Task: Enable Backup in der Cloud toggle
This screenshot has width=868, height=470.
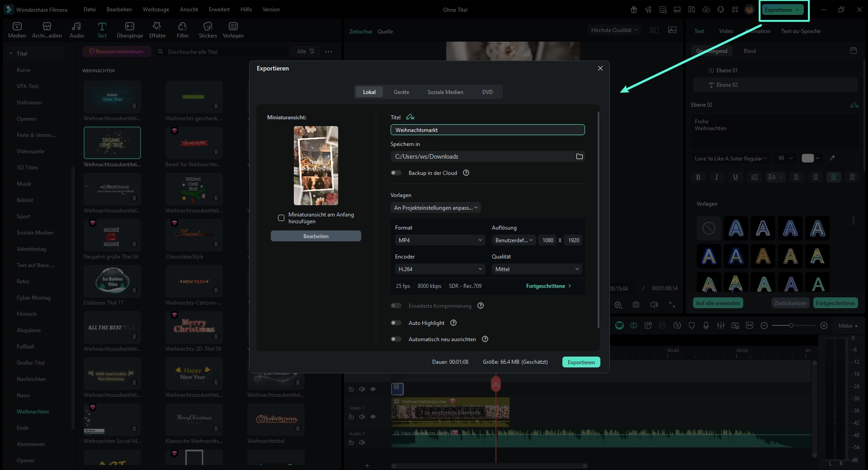Action: [x=396, y=173]
